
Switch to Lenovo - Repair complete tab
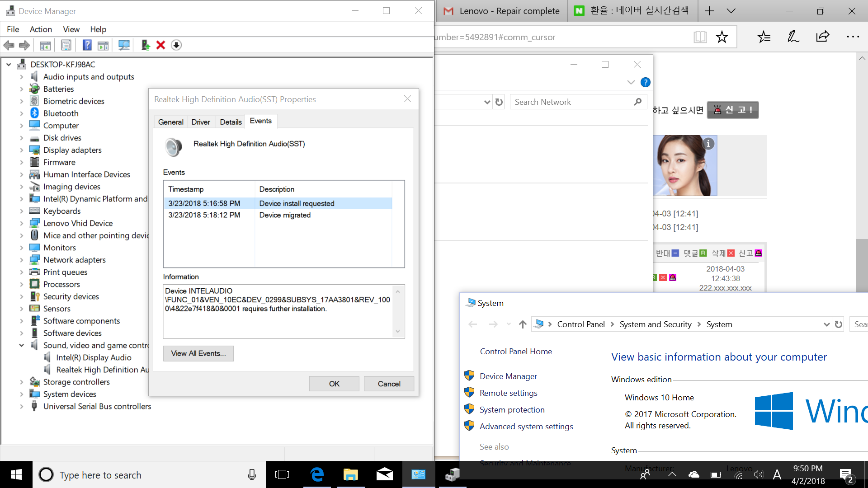point(502,11)
